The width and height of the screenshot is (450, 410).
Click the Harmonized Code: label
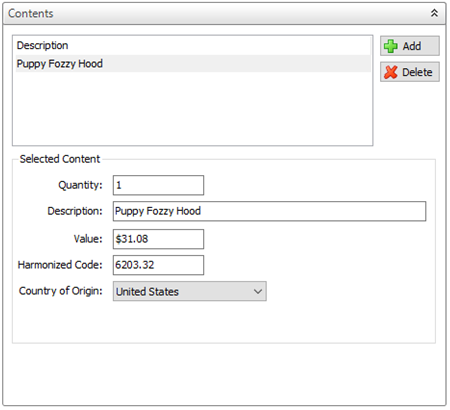pyautogui.click(x=60, y=265)
